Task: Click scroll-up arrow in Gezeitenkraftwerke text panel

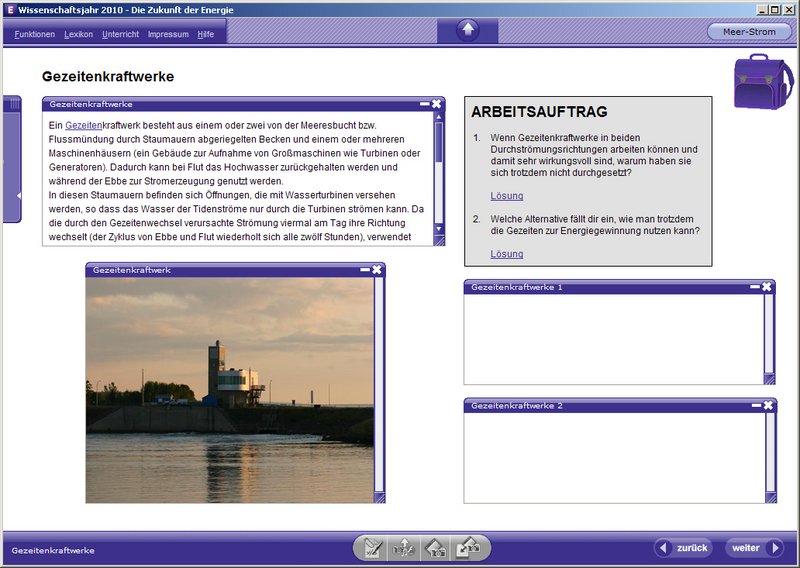Action: coord(439,117)
